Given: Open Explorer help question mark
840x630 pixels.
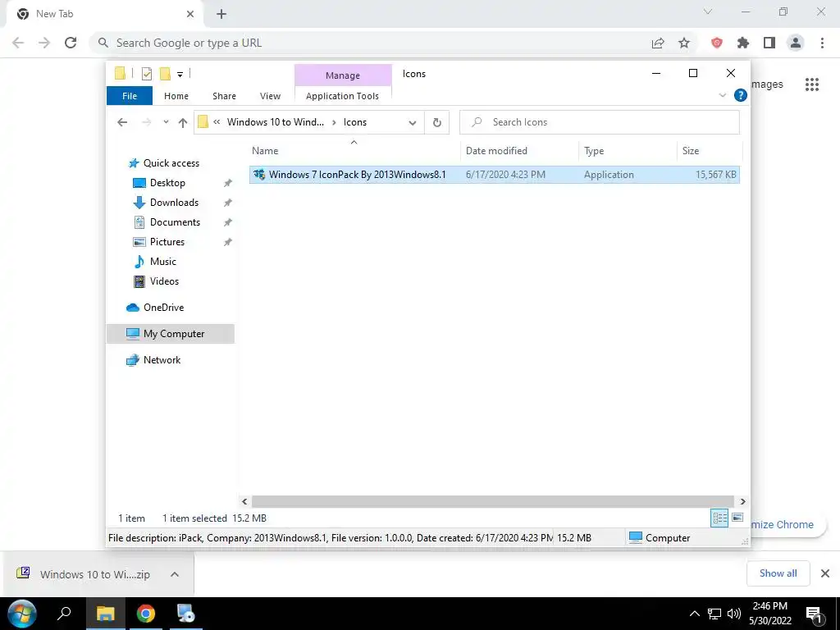Looking at the screenshot, I should coord(741,95).
